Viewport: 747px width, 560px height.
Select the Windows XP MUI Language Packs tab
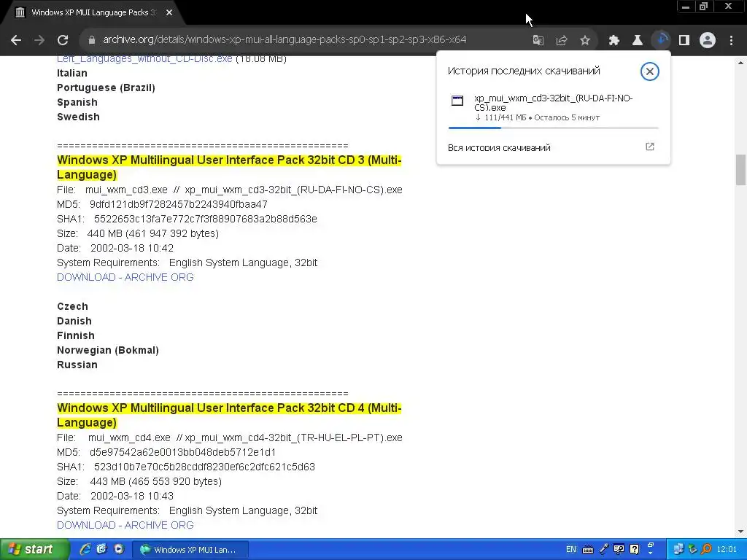click(93, 13)
